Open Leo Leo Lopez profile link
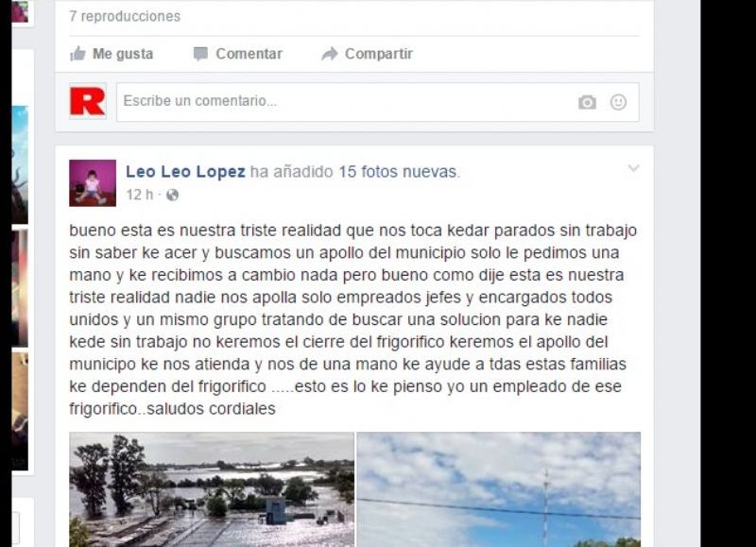 [185, 172]
